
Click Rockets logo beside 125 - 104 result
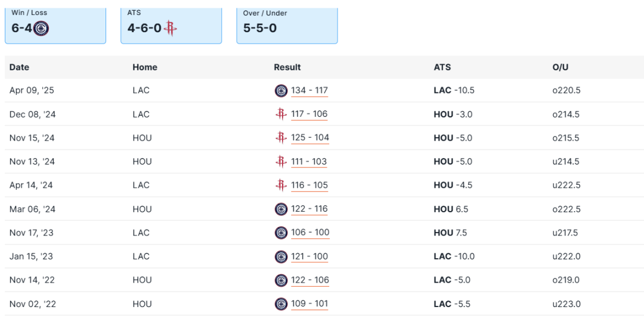point(281,138)
